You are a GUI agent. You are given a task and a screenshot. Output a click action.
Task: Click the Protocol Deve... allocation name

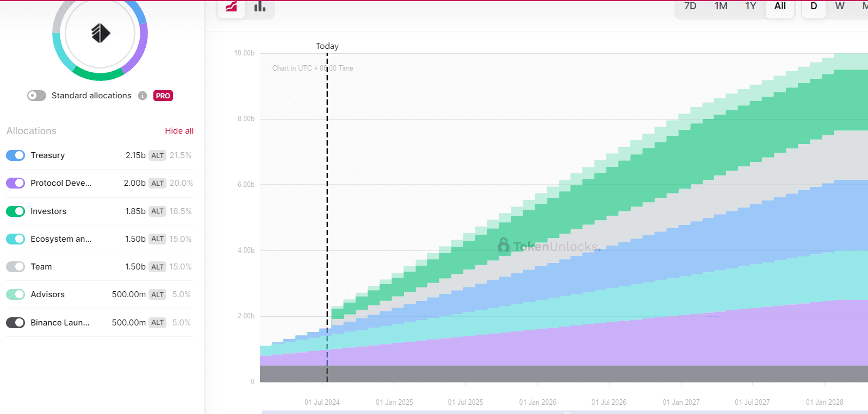pyautogui.click(x=61, y=183)
